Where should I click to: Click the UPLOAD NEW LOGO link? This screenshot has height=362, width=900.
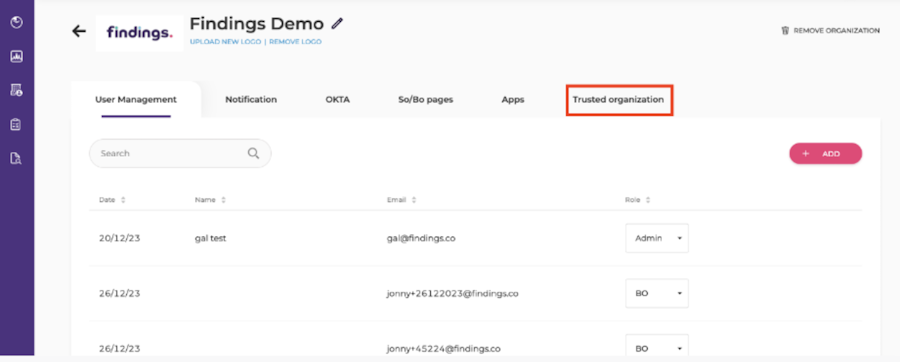point(225,42)
